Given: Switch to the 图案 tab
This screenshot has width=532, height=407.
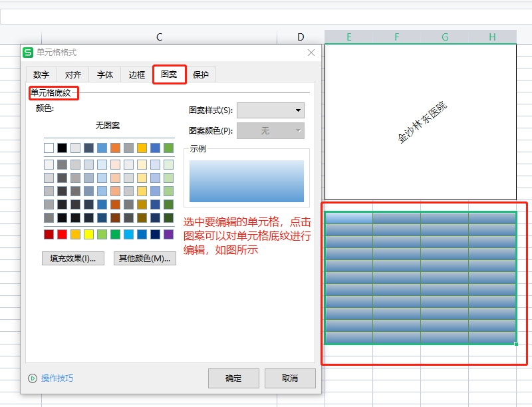Looking at the screenshot, I should 169,74.
